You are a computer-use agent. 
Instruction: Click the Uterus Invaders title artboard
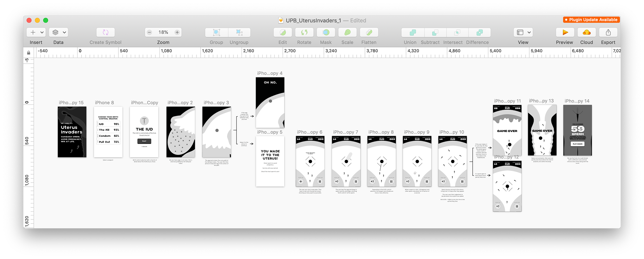coord(72,132)
